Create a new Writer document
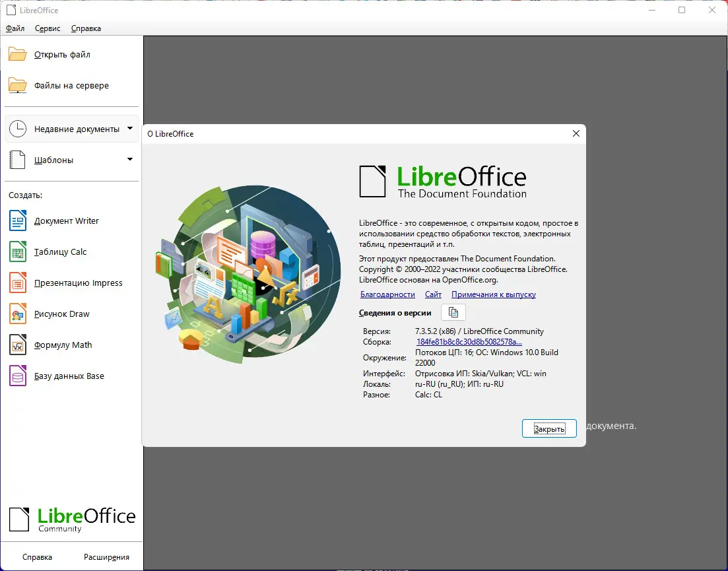The image size is (728, 571). coord(19,220)
